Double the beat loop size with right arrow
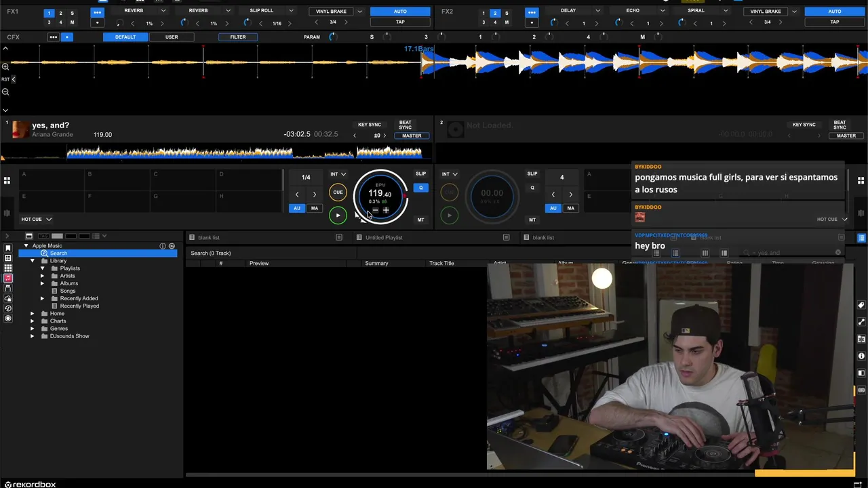This screenshot has height=488, width=868. click(314, 195)
